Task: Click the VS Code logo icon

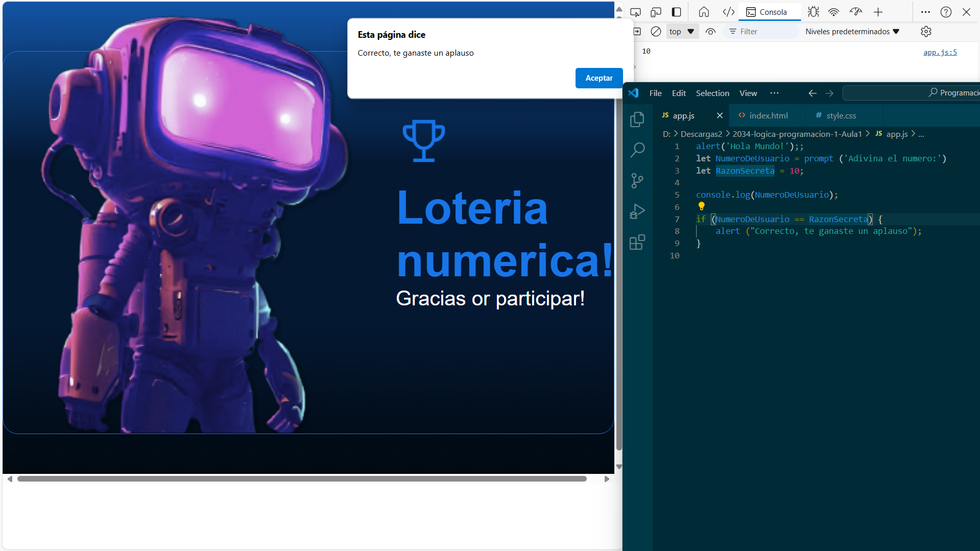Action: point(633,93)
